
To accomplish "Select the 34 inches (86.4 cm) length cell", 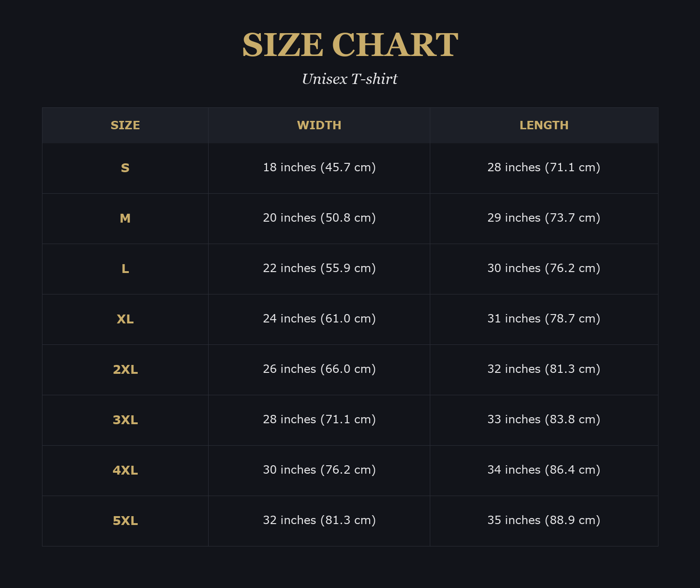I will point(544,471).
